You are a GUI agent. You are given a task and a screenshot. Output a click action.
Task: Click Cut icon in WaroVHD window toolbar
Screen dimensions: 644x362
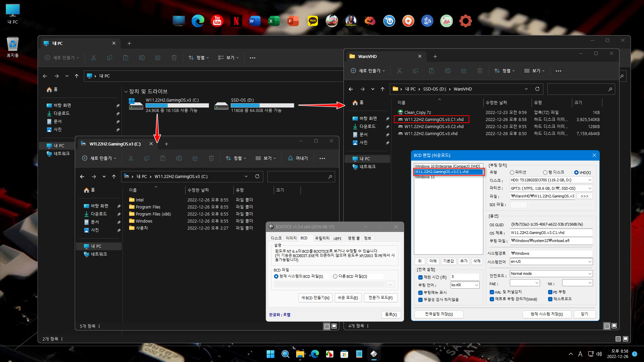coord(399,71)
